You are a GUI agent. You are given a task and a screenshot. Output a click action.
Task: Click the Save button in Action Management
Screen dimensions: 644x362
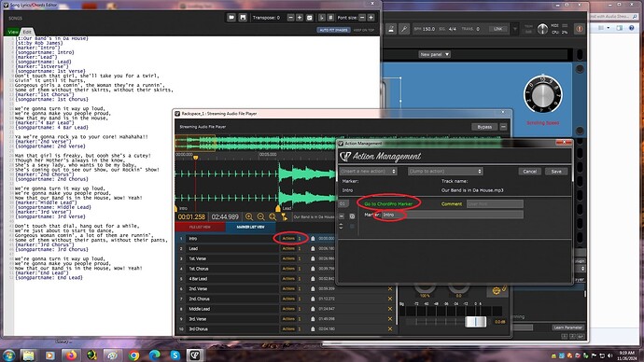click(x=556, y=171)
